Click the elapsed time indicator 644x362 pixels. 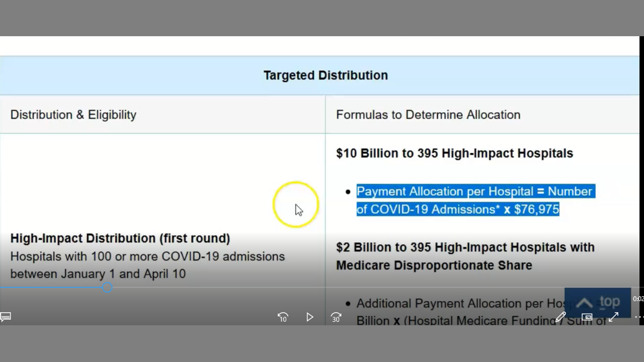click(638, 299)
